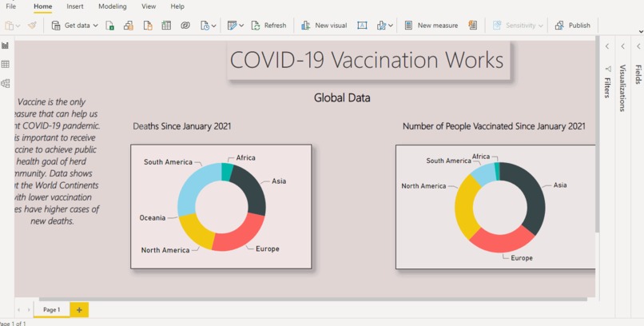Select the COVID-19 Vaccination Works title box
644x326 pixels.
(368, 60)
